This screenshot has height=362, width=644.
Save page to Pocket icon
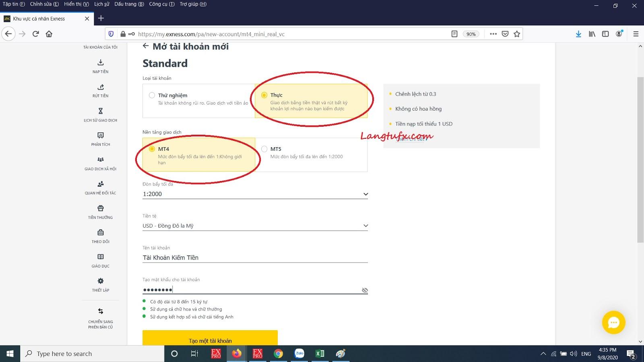click(505, 34)
